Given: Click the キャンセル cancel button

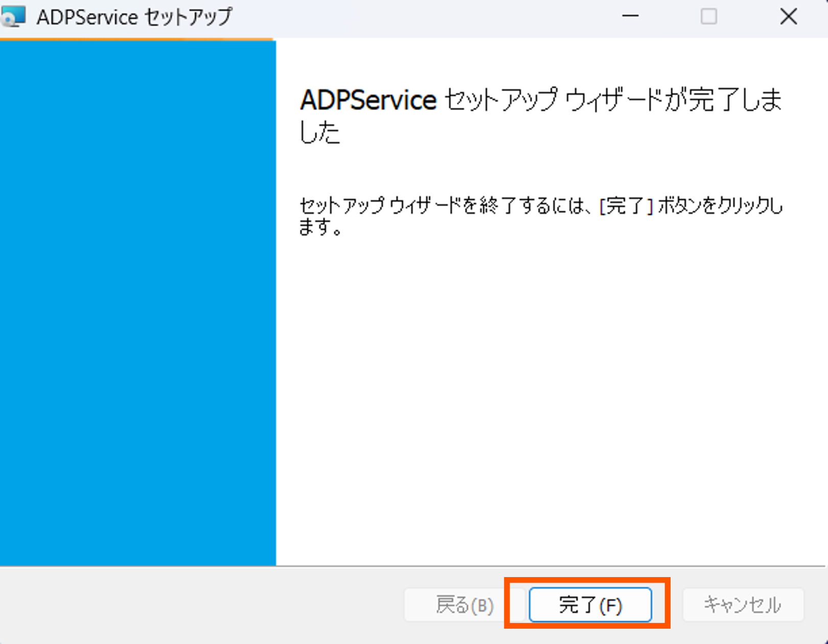Looking at the screenshot, I should (x=743, y=605).
